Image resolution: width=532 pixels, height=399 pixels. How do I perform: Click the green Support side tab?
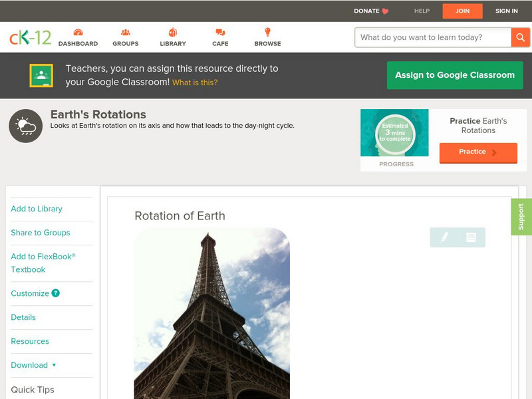tap(521, 217)
